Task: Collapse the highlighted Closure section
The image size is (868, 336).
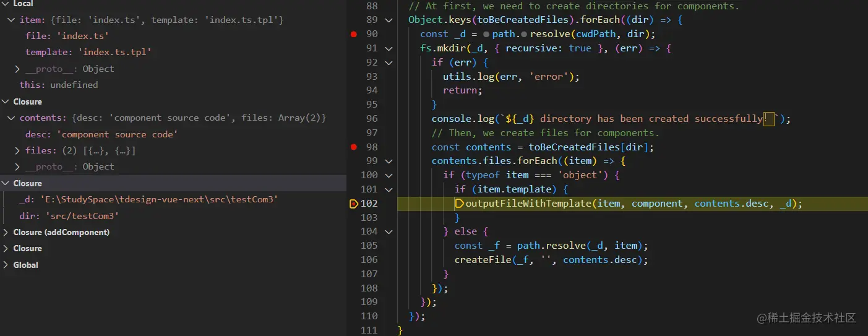Action: point(6,183)
